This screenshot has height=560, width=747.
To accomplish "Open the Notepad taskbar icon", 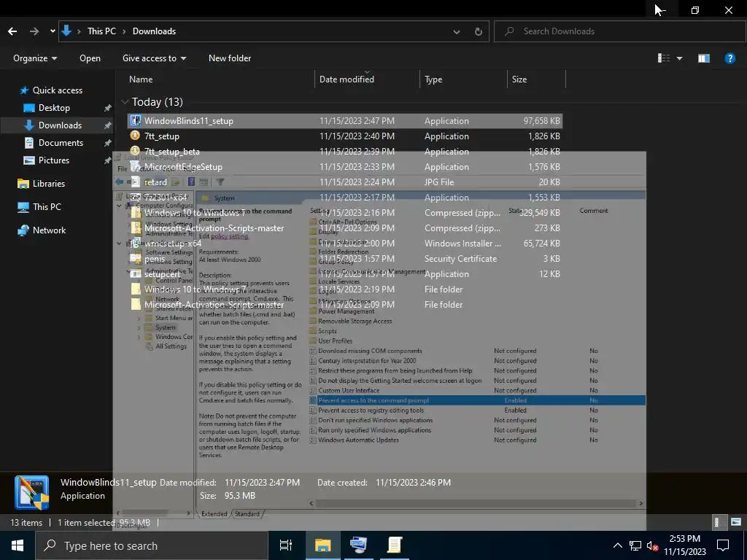I will pyautogui.click(x=395, y=545).
